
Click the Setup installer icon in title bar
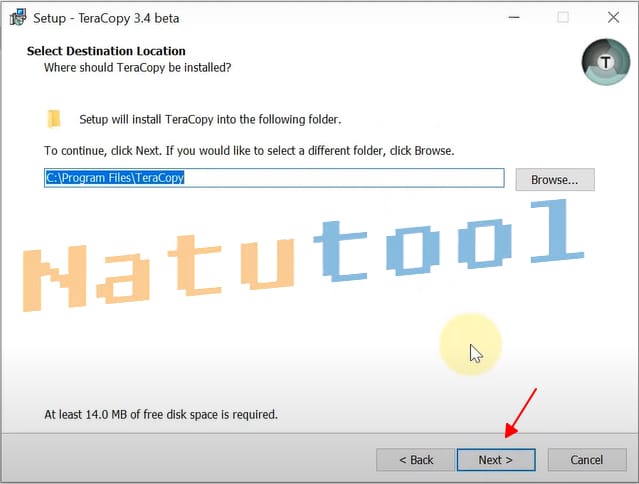[17, 18]
